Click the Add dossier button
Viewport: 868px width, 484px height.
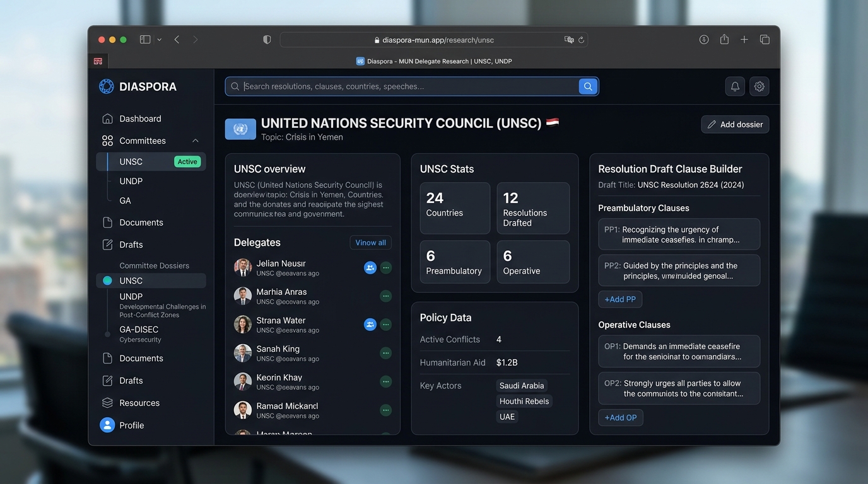735,124
